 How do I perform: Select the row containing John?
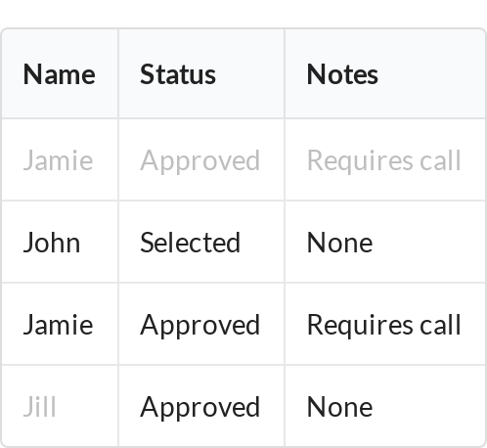pos(243,242)
